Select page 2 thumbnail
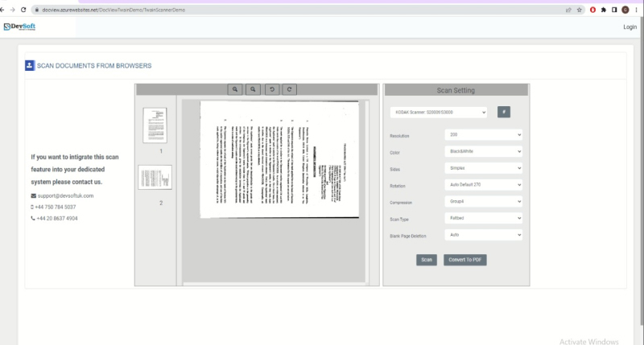This screenshot has height=345, width=644. coord(155,178)
